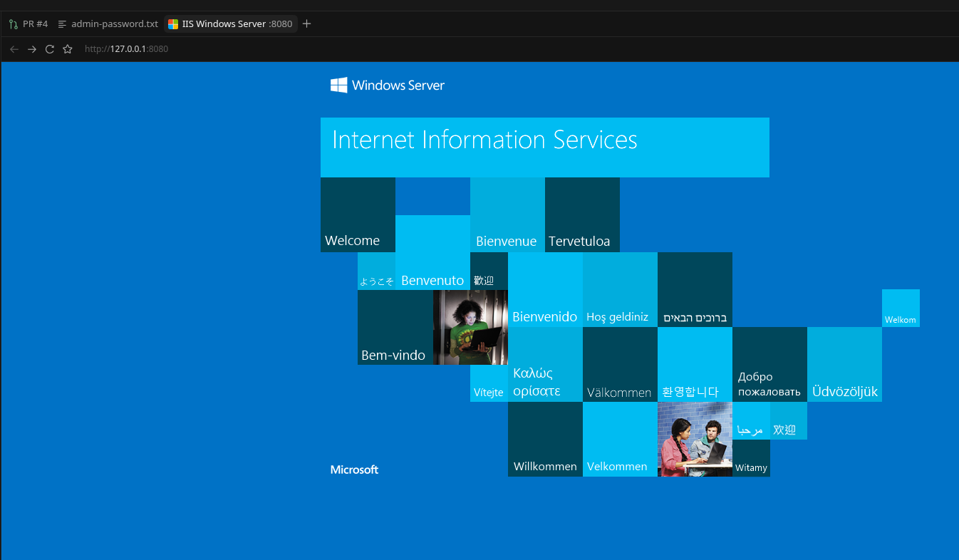Click the Windows logo beside Windows Server

pyautogui.click(x=338, y=85)
